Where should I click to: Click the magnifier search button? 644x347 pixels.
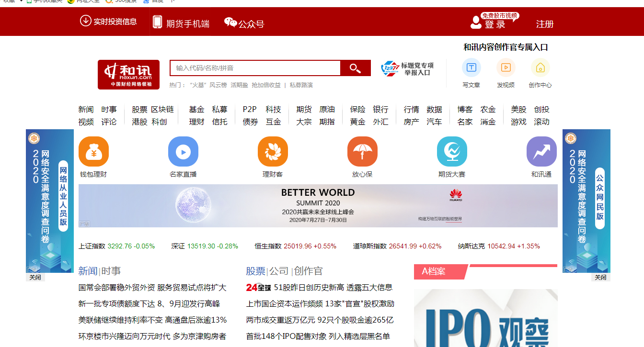(356, 68)
